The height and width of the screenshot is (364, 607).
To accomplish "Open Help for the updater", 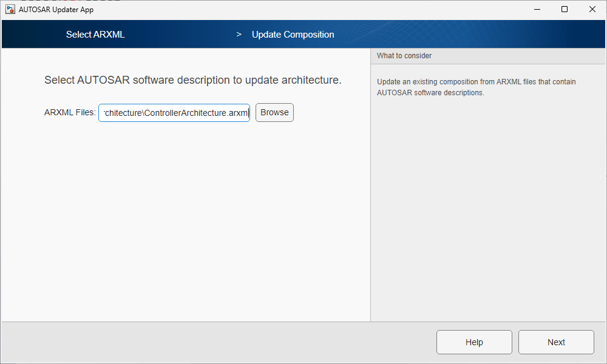I will click(474, 342).
